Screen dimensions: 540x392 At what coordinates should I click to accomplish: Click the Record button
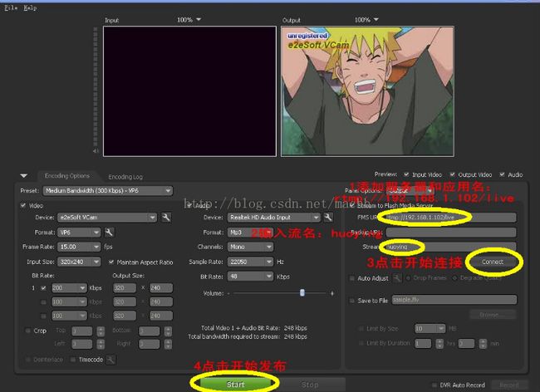[509, 385]
